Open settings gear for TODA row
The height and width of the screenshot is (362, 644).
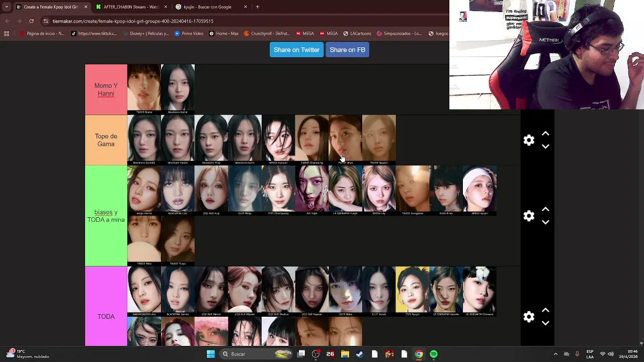[529, 317]
